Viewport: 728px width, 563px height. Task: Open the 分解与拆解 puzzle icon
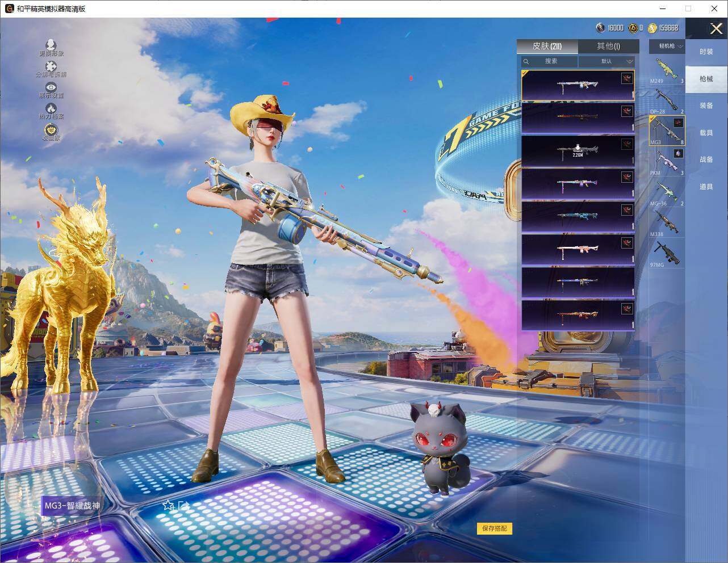(51, 67)
